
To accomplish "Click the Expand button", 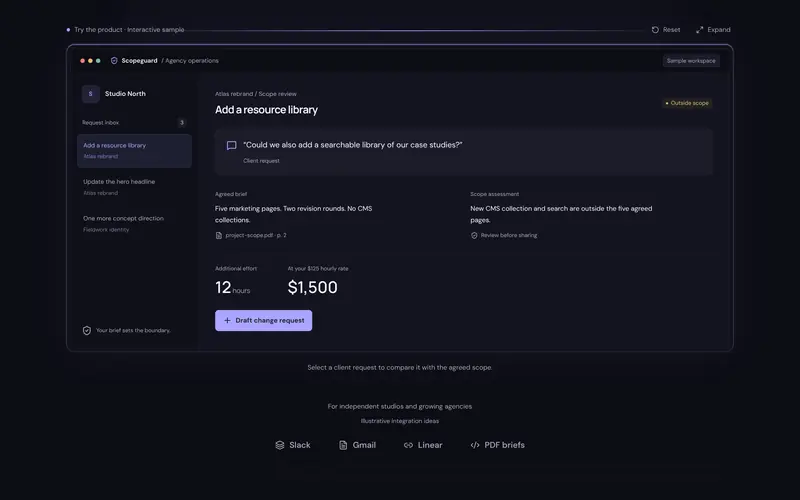I will click(x=713, y=30).
